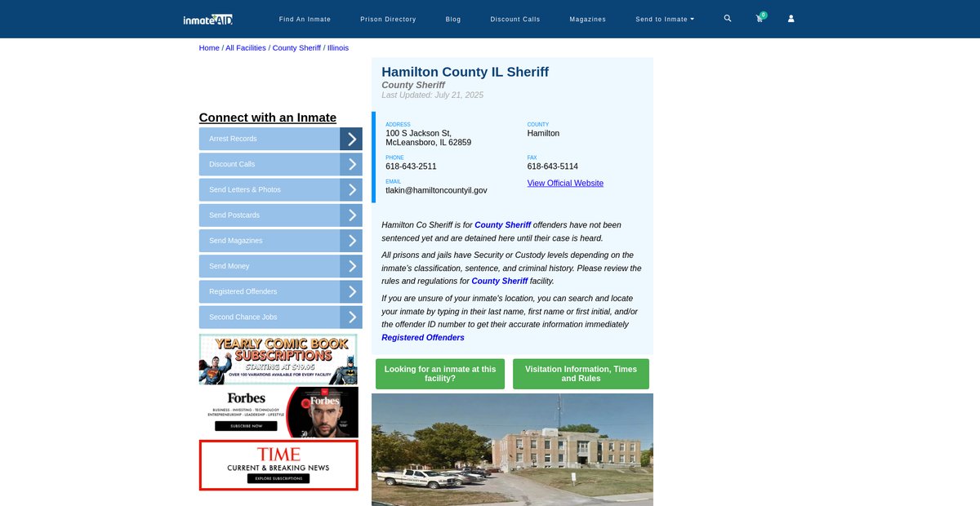The width and height of the screenshot is (980, 506).
Task: Open the Forbes subscription banner
Action: point(278,412)
